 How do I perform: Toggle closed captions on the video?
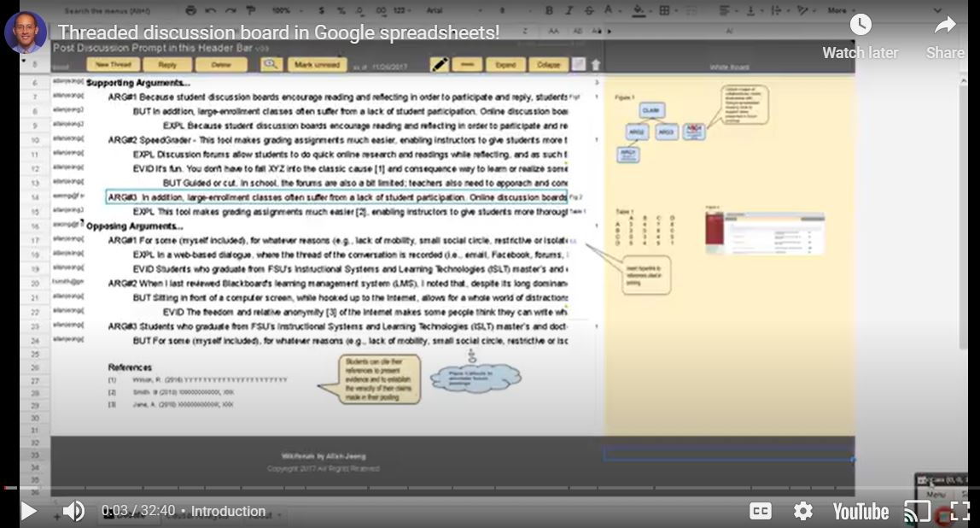[760, 511]
